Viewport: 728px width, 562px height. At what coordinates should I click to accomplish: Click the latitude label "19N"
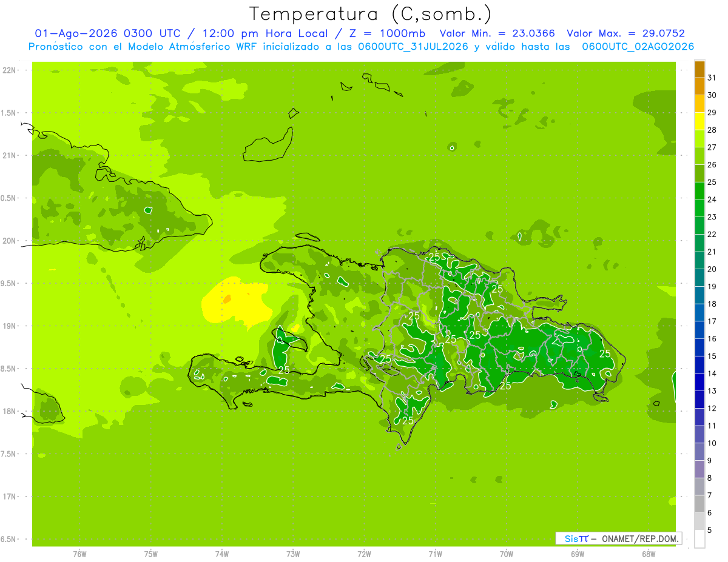pos(10,326)
